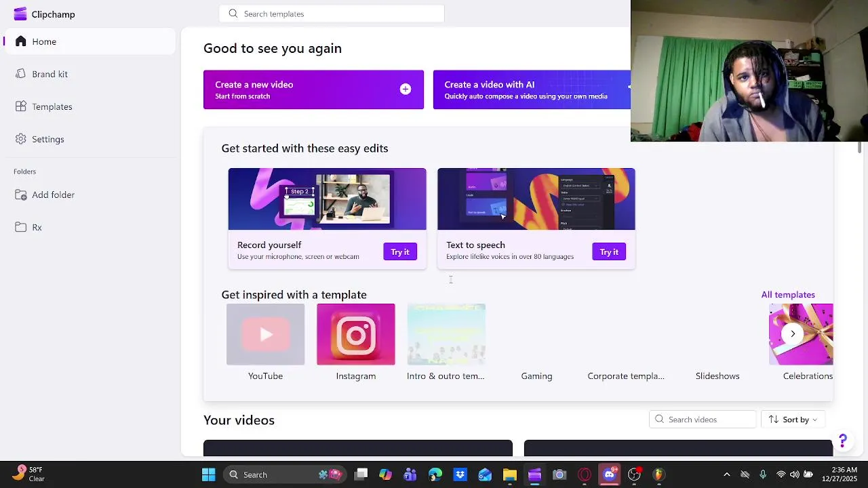
Task: Select the YouTube template category icon
Action: pyautogui.click(x=265, y=334)
